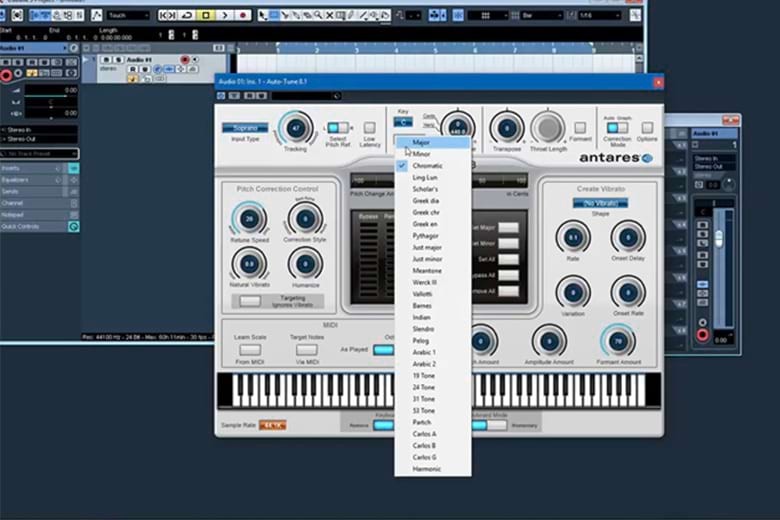Pick the checked Chromatic scale entry
Screen dimensions: 780x520
(433, 166)
